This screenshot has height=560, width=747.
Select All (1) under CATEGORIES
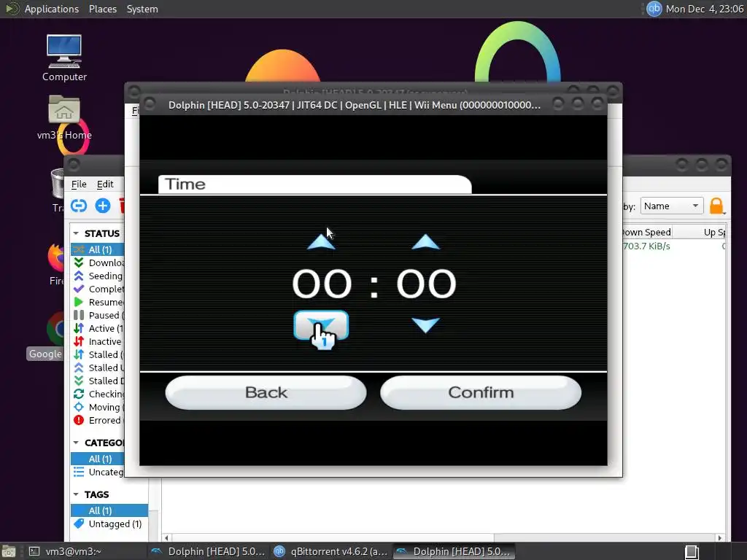(x=98, y=459)
